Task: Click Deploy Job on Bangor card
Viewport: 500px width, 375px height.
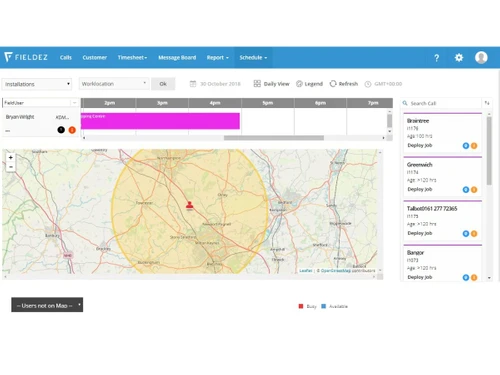Action: [420, 277]
